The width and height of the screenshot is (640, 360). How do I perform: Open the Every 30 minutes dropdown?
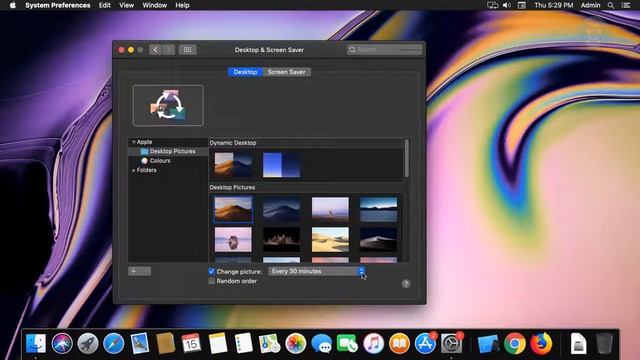316,271
